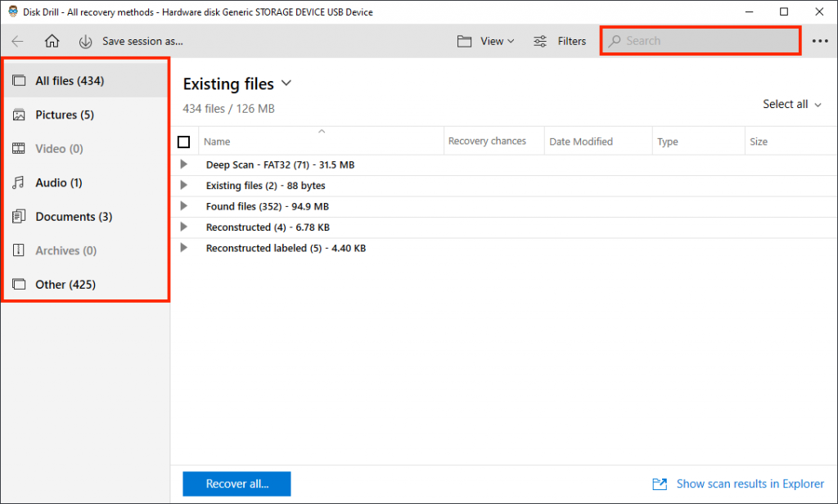Tick the select-all checkbox above the file list
This screenshot has width=838, height=504.
click(x=184, y=141)
